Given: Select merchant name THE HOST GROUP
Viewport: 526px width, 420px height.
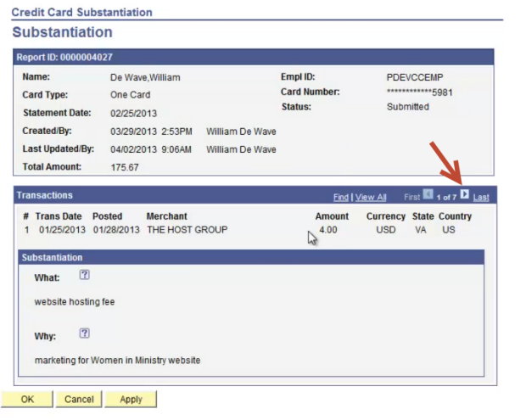Looking at the screenshot, I should point(187,230).
